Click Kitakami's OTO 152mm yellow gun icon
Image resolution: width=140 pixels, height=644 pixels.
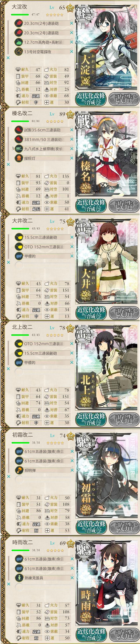tap(19, 344)
